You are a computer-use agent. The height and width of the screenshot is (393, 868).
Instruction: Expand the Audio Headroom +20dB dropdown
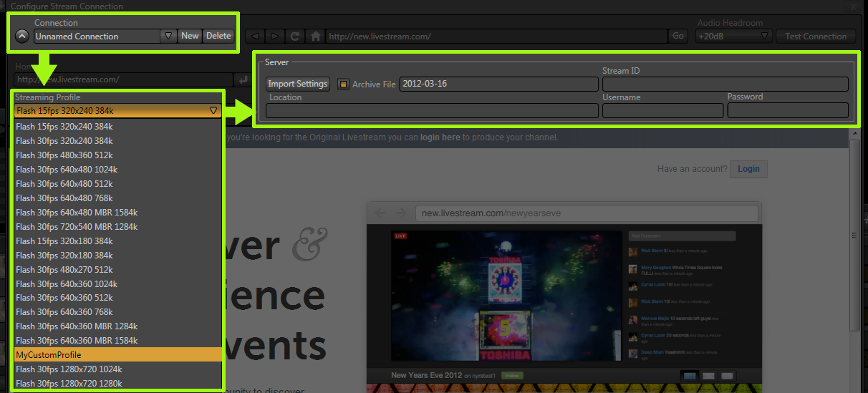click(764, 36)
